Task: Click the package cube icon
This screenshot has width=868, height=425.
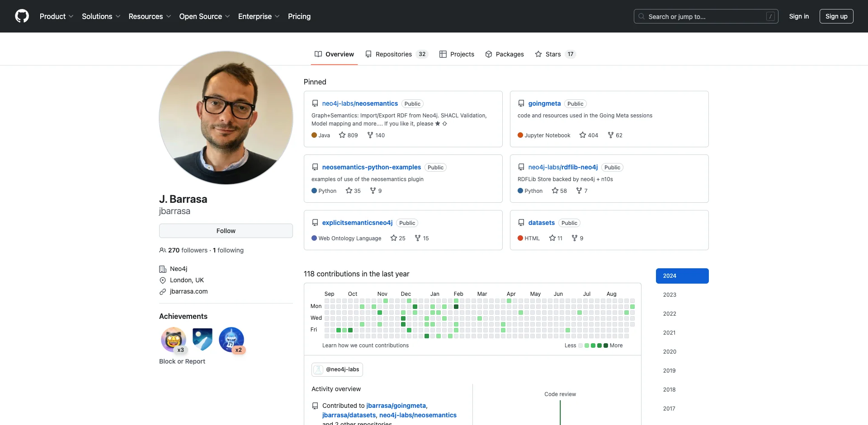Action: coord(489,54)
